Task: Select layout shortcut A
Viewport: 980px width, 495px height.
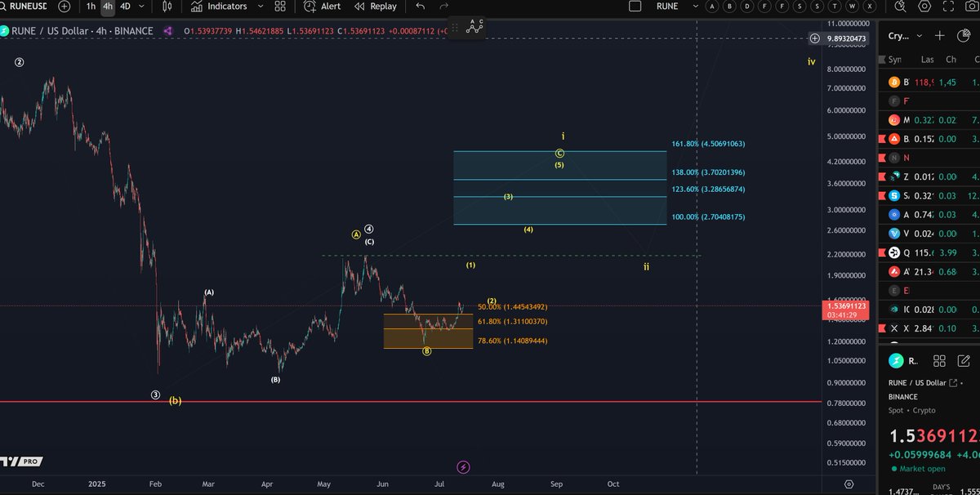Action: pyautogui.click(x=712, y=6)
